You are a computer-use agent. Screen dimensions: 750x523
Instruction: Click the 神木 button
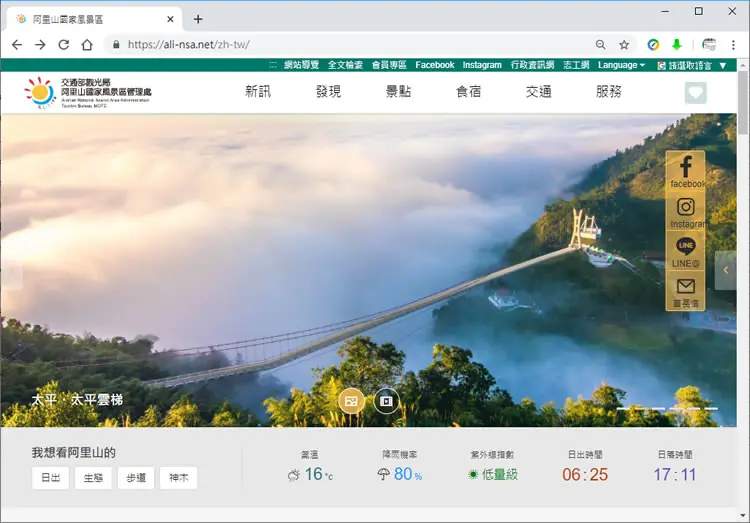[x=178, y=478]
